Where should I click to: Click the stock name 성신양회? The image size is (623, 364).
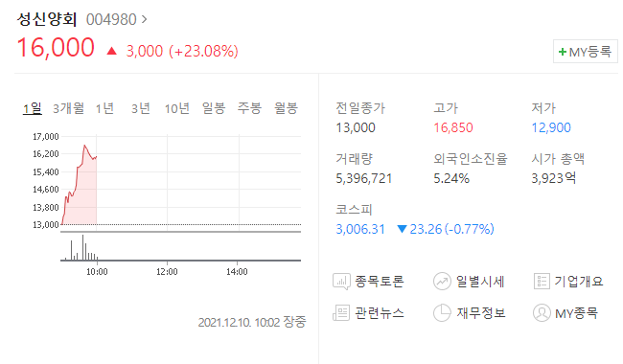click(47, 19)
